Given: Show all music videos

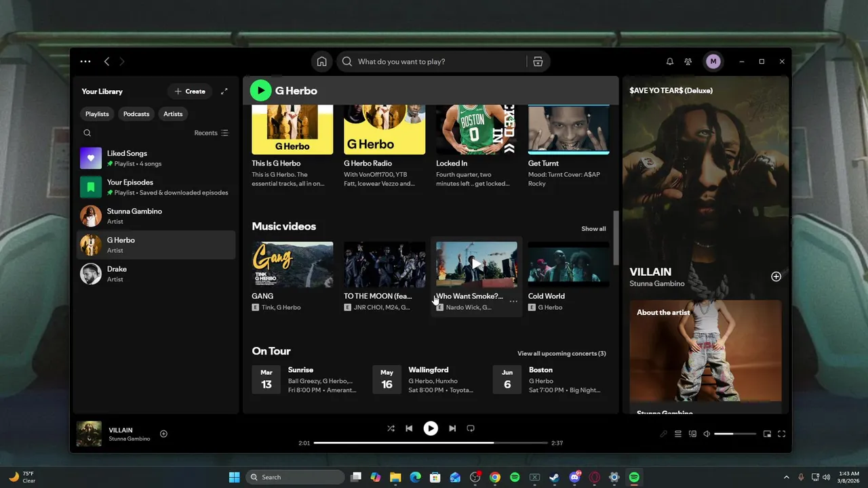Looking at the screenshot, I should tap(593, 229).
